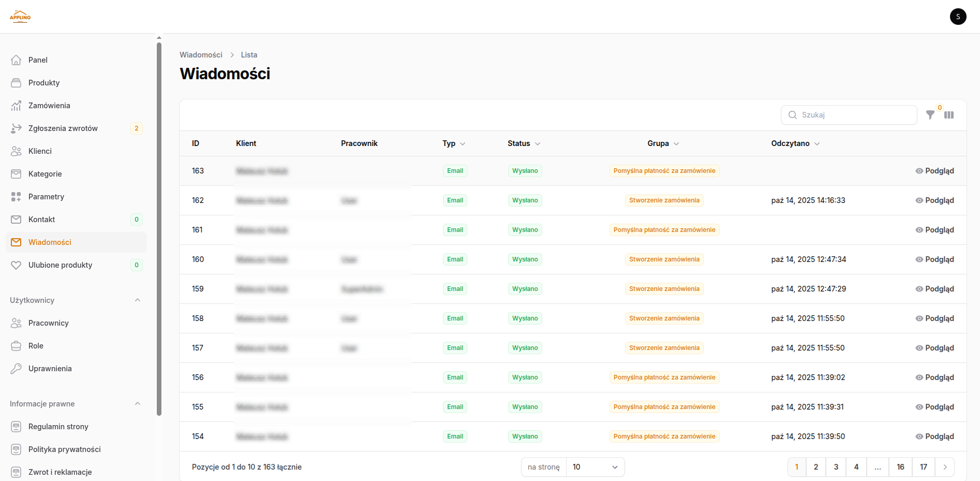
Task: Open Ulubione produkty in sidebar
Action: [60, 265]
